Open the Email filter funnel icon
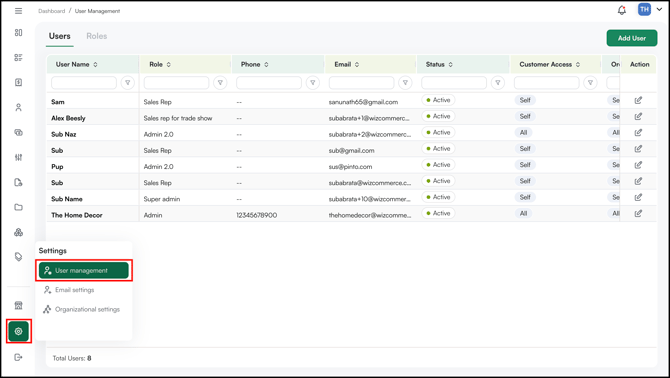670x378 pixels. [x=405, y=82]
